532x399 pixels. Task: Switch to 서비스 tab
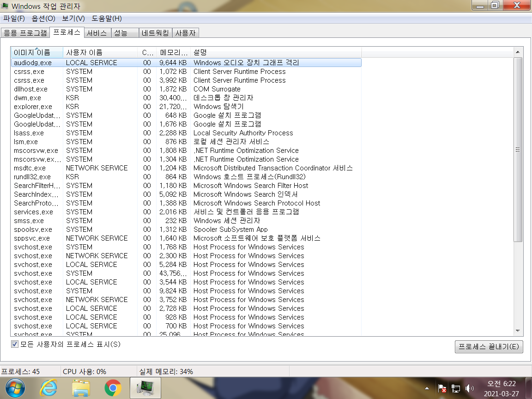click(x=97, y=33)
